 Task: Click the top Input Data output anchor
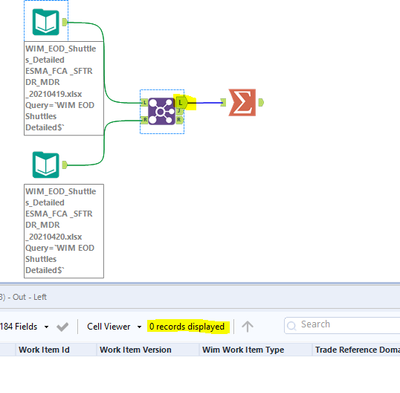[x=64, y=22]
